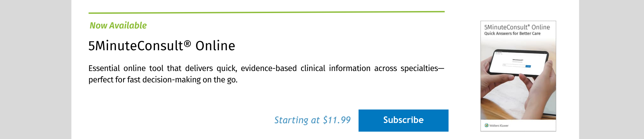Click the 'Now Available' green label
Image resolution: width=644 pixels, height=139 pixels.
[118, 25]
